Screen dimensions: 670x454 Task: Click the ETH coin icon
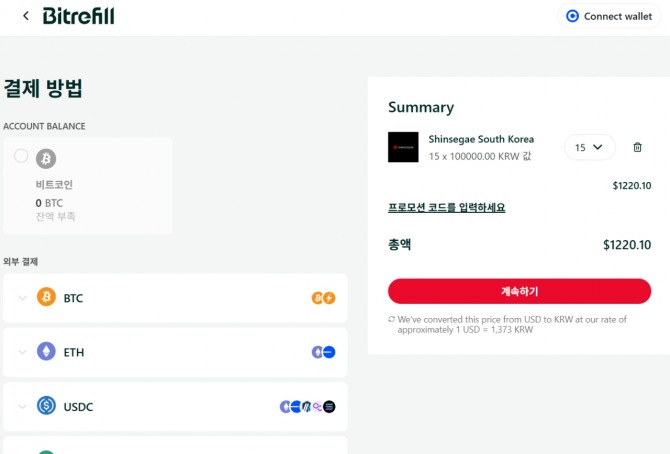pos(46,352)
